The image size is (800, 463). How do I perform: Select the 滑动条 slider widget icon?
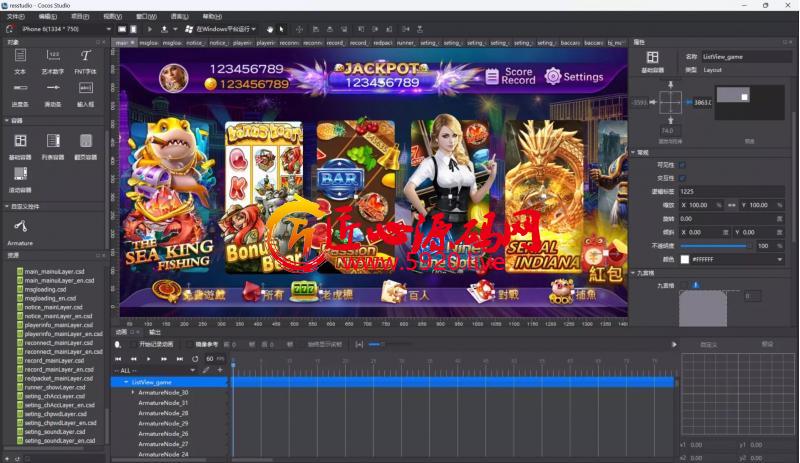click(x=53, y=88)
